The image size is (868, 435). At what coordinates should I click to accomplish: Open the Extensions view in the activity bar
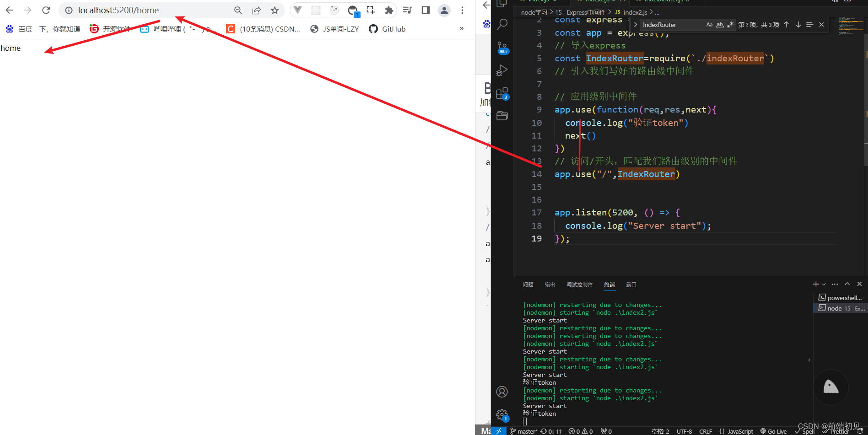click(x=502, y=94)
